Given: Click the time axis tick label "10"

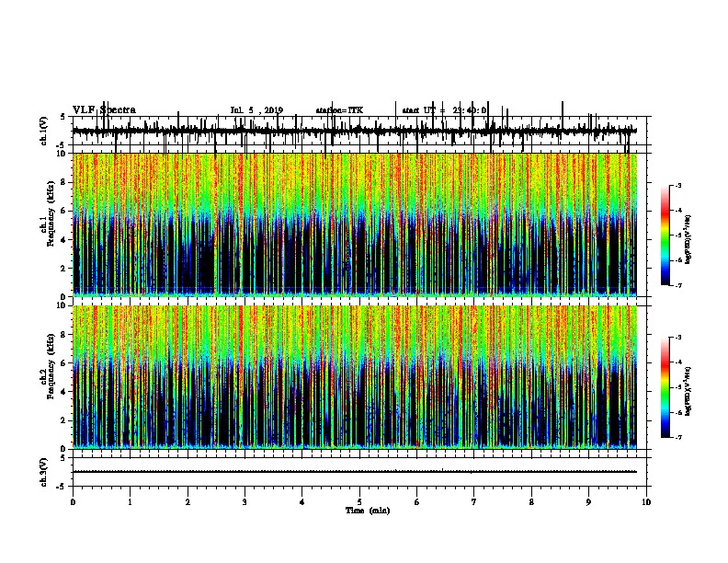Looking at the screenshot, I should [x=646, y=502].
